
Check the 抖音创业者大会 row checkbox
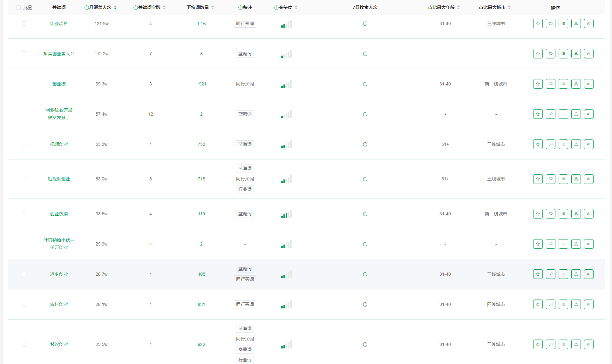pos(24,54)
